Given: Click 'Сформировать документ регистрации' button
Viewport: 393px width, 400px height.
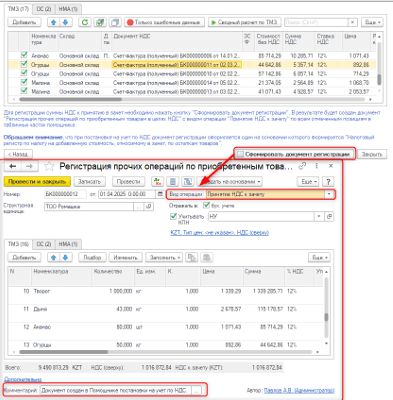Looking at the screenshot, I should point(294,154).
